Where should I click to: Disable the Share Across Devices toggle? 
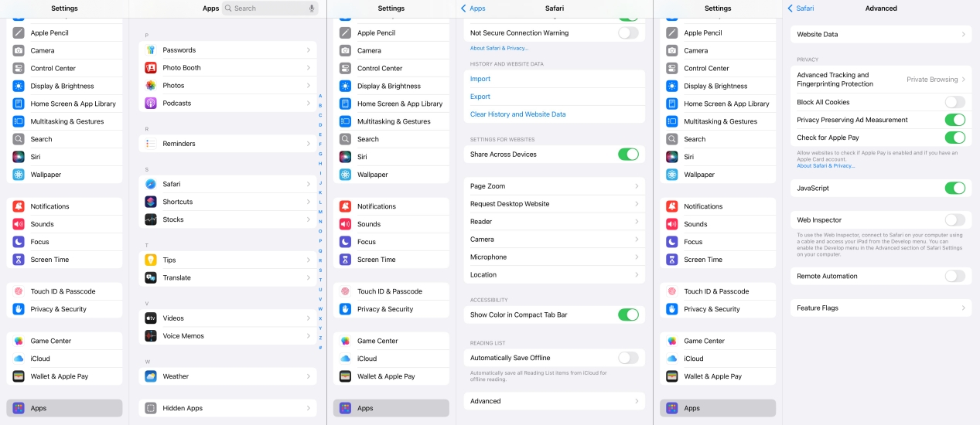point(628,155)
